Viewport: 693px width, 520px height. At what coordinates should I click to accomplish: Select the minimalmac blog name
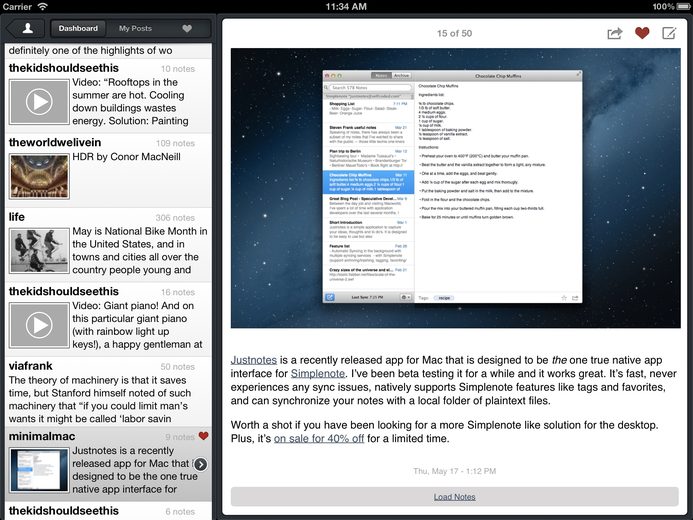click(42, 436)
